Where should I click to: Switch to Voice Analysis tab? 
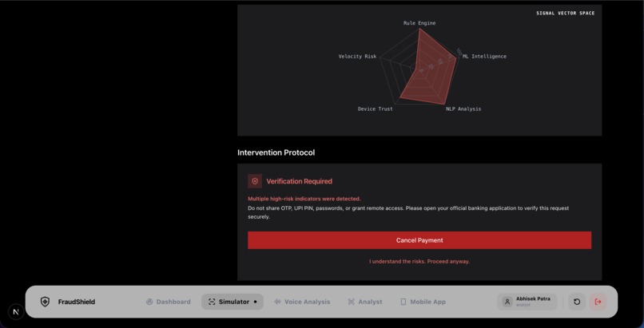pyautogui.click(x=302, y=302)
